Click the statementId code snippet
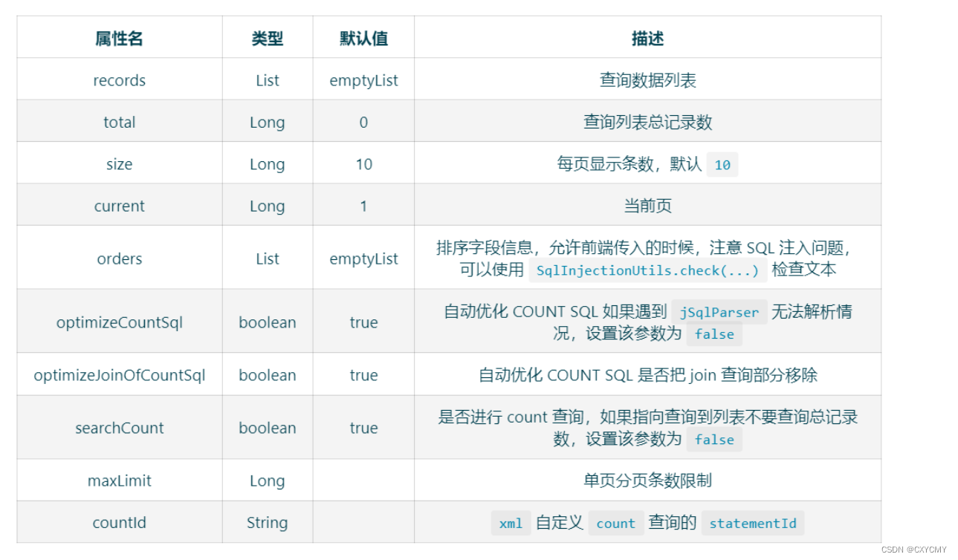Image resolution: width=958 pixels, height=560 pixels. [x=752, y=524]
